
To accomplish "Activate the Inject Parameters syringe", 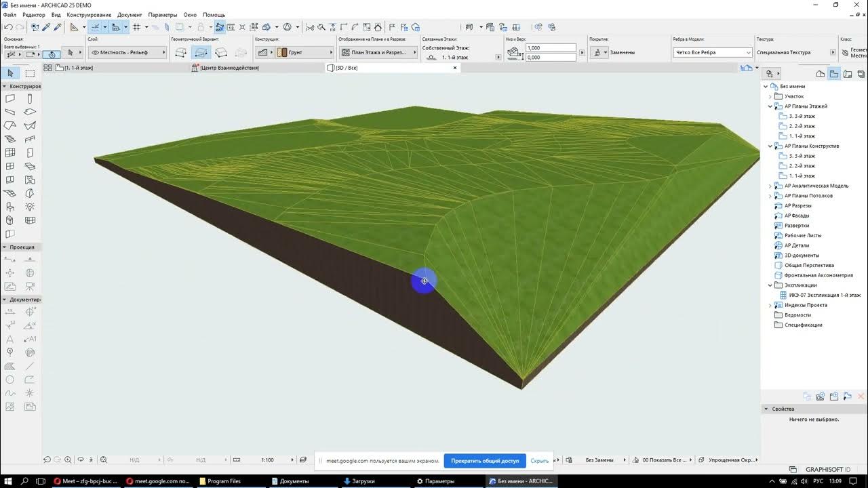I will tap(58, 27).
